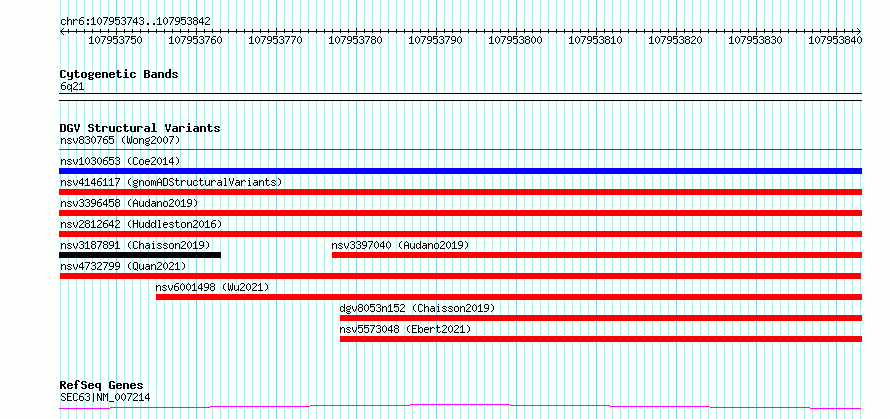Click the chr6:107953743..107953842 position label

coord(135,22)
